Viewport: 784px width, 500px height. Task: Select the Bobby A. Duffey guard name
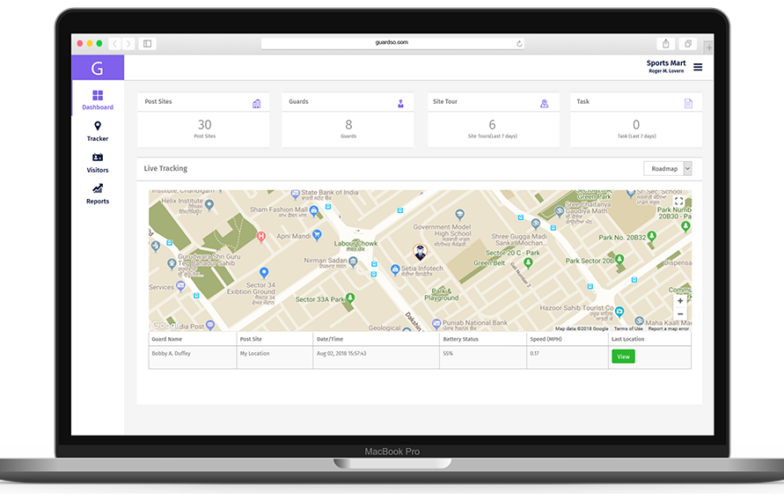(x=171, y=354)
